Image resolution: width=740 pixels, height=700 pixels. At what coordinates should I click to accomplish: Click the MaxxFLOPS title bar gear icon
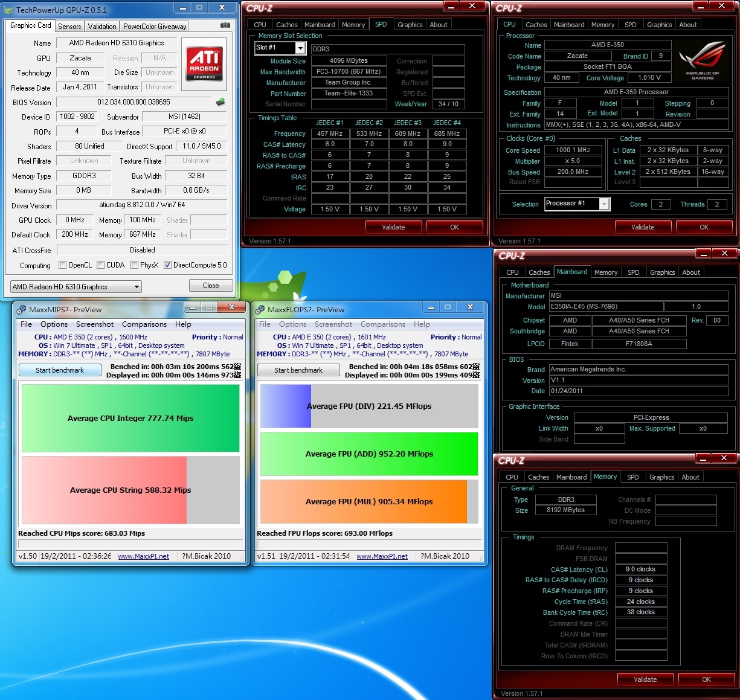click(260, 310)
